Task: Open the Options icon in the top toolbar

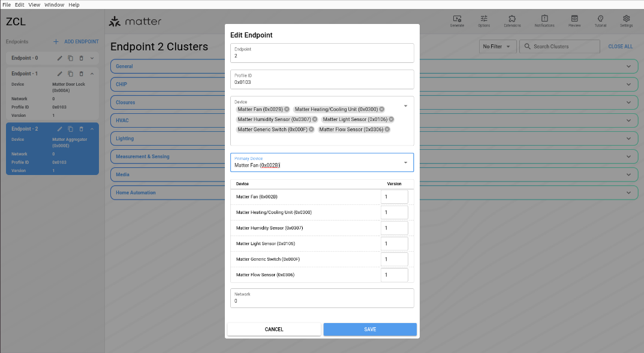Action: [484, 20]
